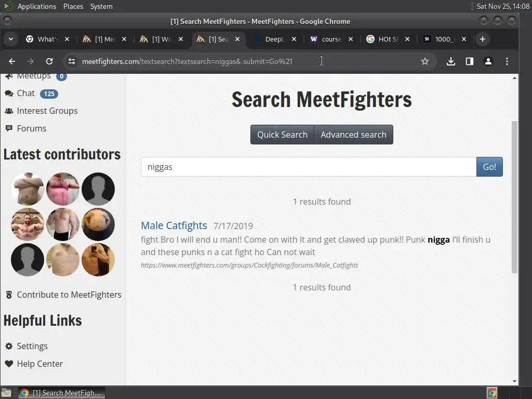Open a new tab with plus button
Viewport: 532px width, 399px height.
point(483,39)
